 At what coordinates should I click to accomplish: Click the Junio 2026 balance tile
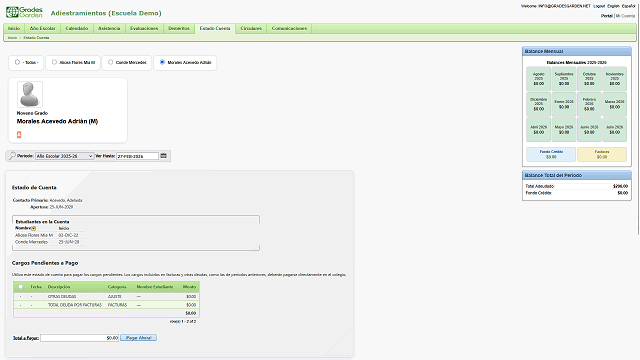click(x=589, y=130)
